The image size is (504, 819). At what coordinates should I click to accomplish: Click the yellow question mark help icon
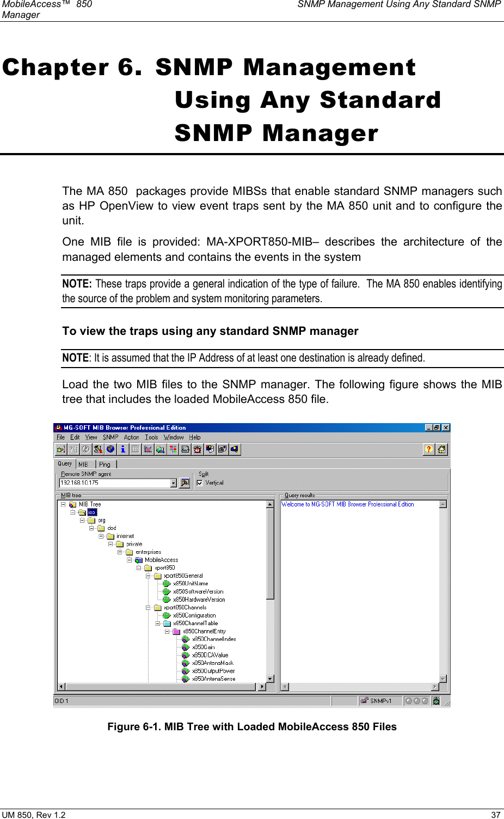click(429, 449)
